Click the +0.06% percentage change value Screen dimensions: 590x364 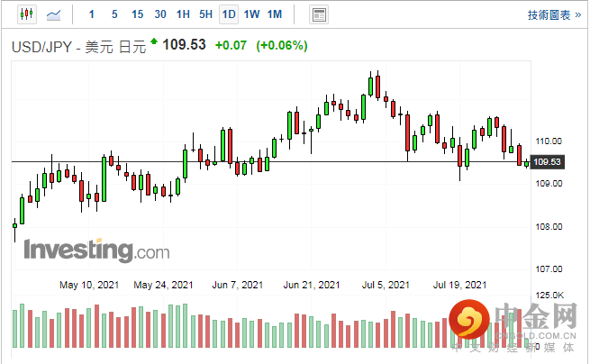click(282, 45)
